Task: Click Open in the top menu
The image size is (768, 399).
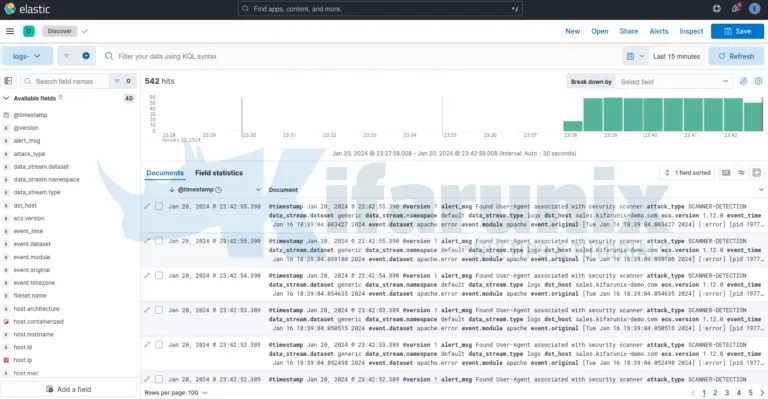Action: (600, 31)
